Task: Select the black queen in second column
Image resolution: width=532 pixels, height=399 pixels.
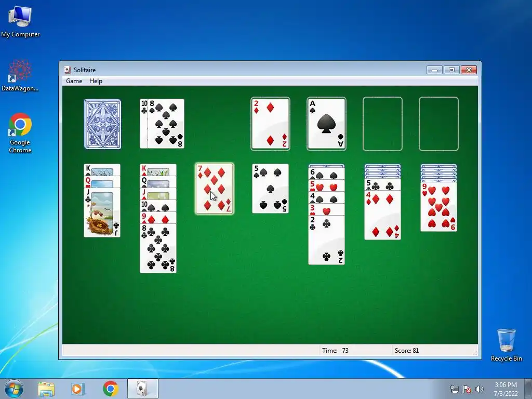Action: pos(158,182)
